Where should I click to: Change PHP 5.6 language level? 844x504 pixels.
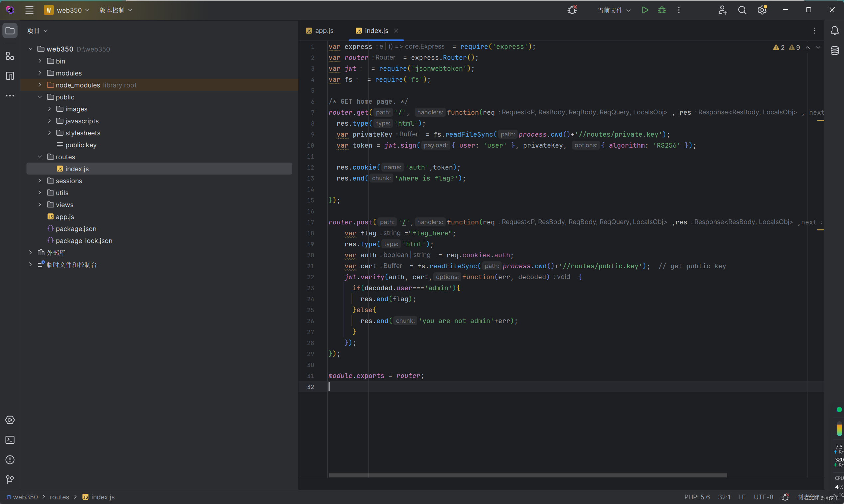(x=697, y=497)
